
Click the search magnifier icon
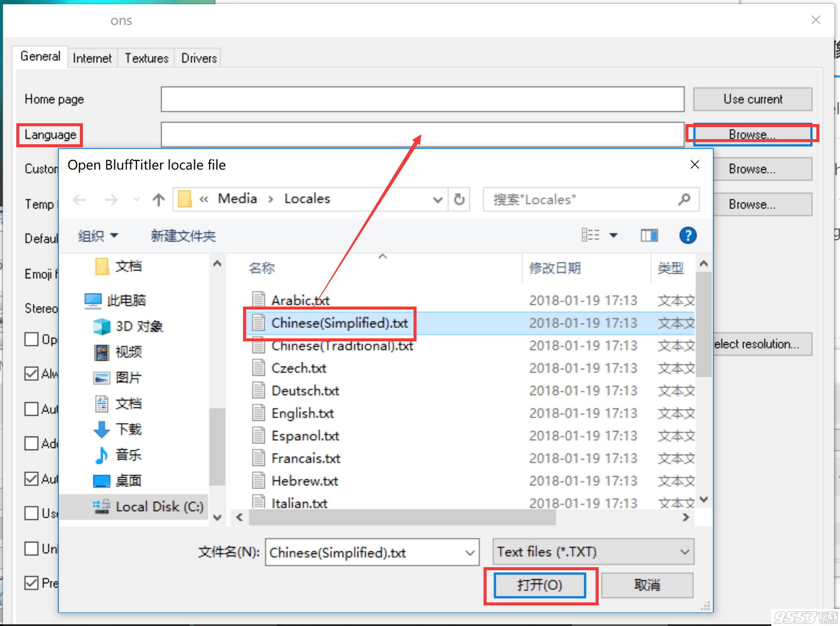click(684, 199)
